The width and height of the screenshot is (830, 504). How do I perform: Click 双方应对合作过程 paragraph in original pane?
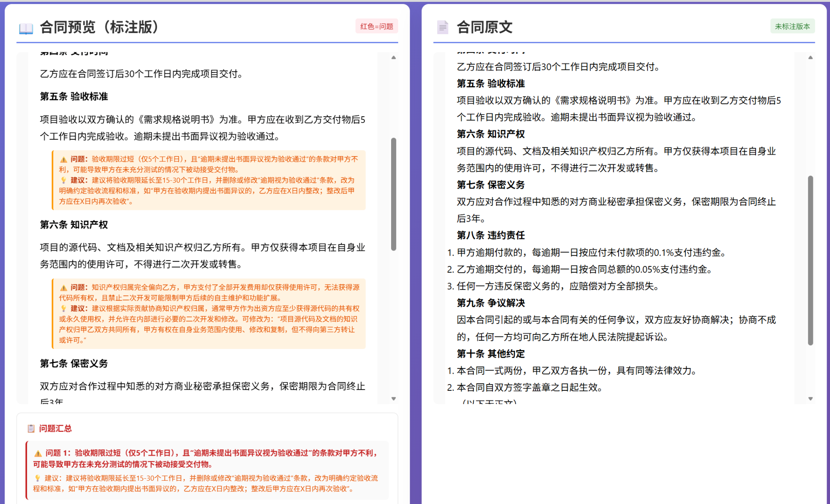pos(616,210)
